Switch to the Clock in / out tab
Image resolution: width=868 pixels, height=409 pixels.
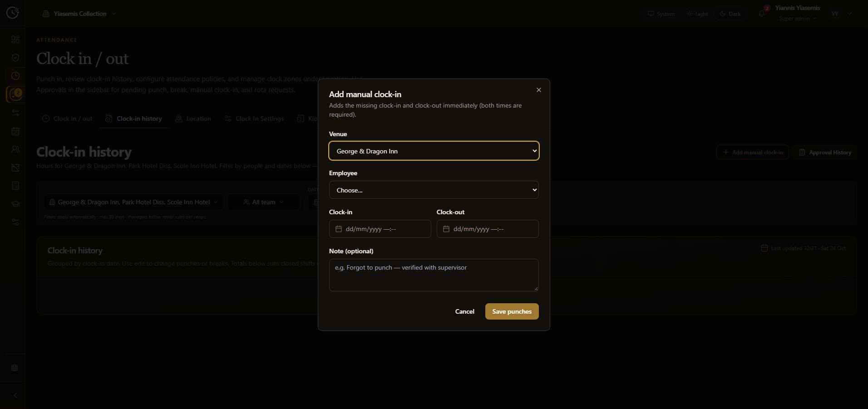(x=67, y=118)
